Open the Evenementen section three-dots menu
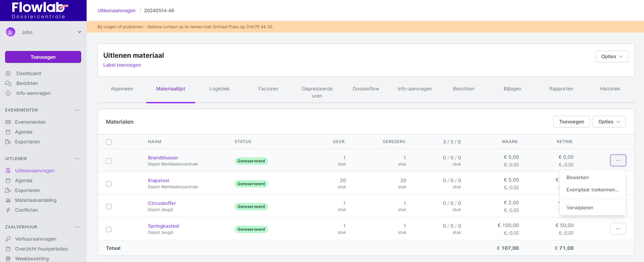The image size is (644, 262). click(x=77, y=110)
